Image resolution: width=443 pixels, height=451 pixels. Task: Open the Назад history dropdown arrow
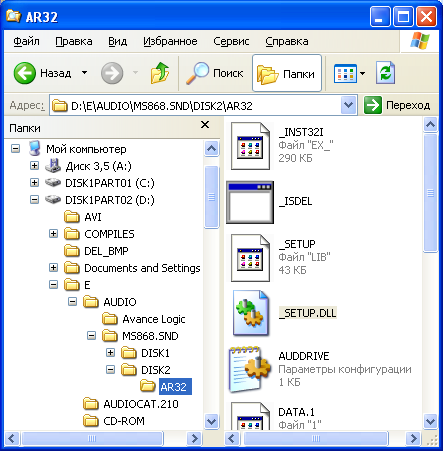click(x=85, y=73)
